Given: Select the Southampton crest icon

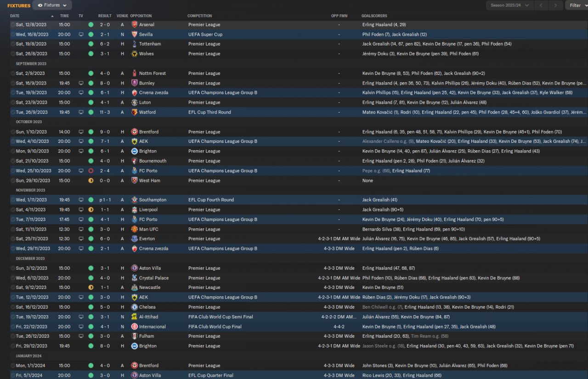Looking at the screenshot, I should [134, 200].
